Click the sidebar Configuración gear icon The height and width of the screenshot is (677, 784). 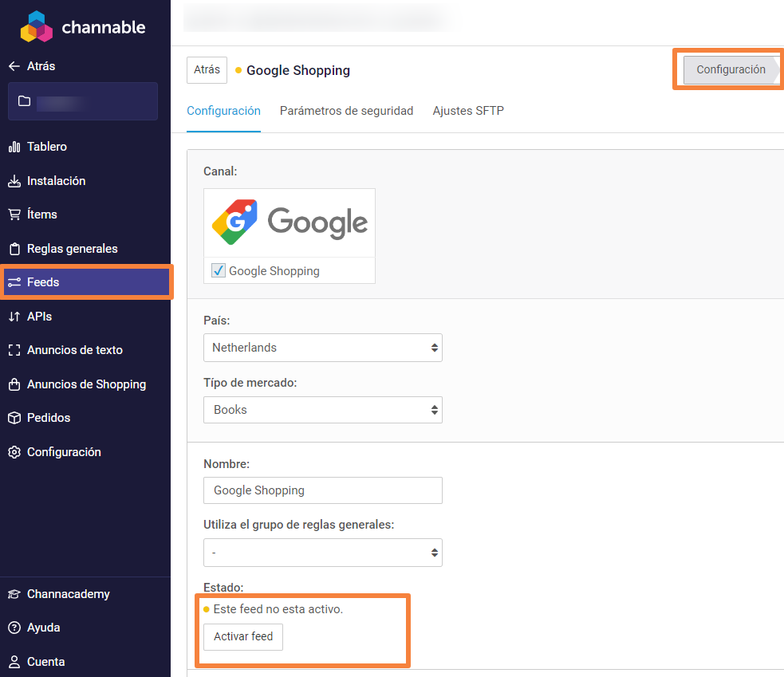click(x=14, y=452)
